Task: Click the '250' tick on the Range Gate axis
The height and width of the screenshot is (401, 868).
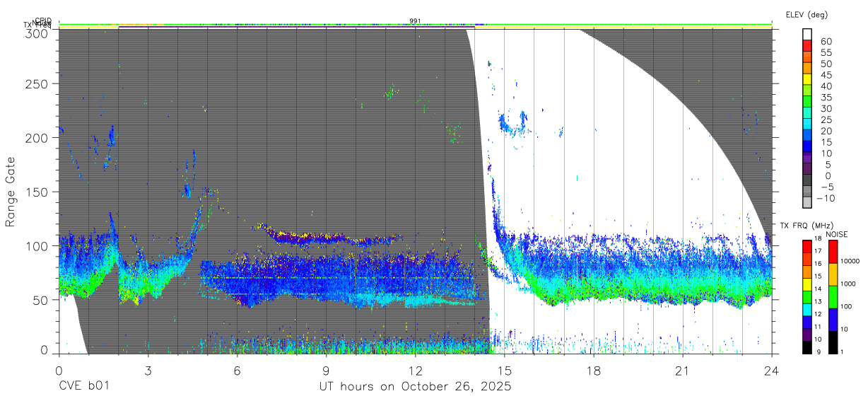Action: [x=37, y=83]
